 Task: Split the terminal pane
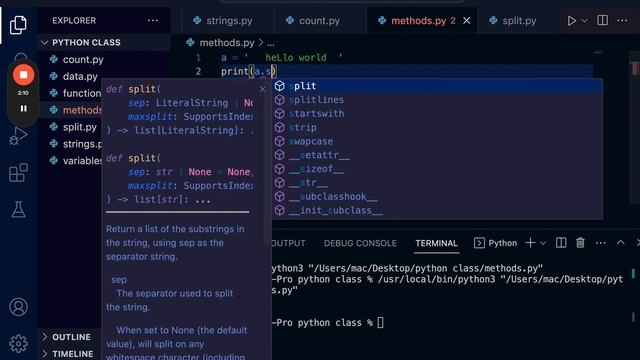[x=561, y=243]
